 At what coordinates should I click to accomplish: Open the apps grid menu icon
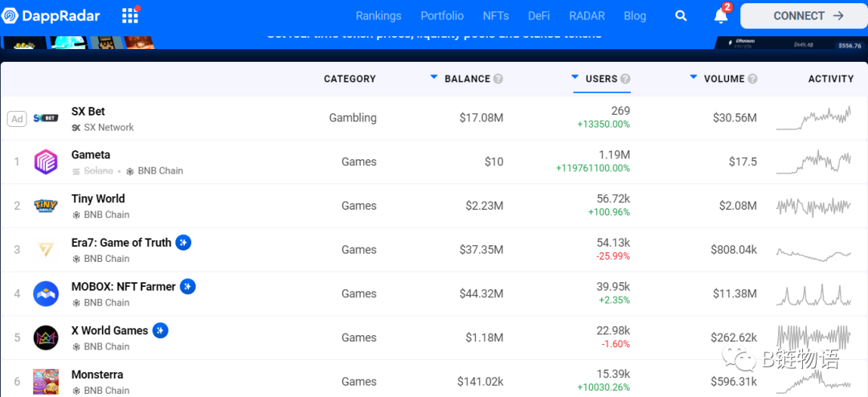tap(129, 15)
